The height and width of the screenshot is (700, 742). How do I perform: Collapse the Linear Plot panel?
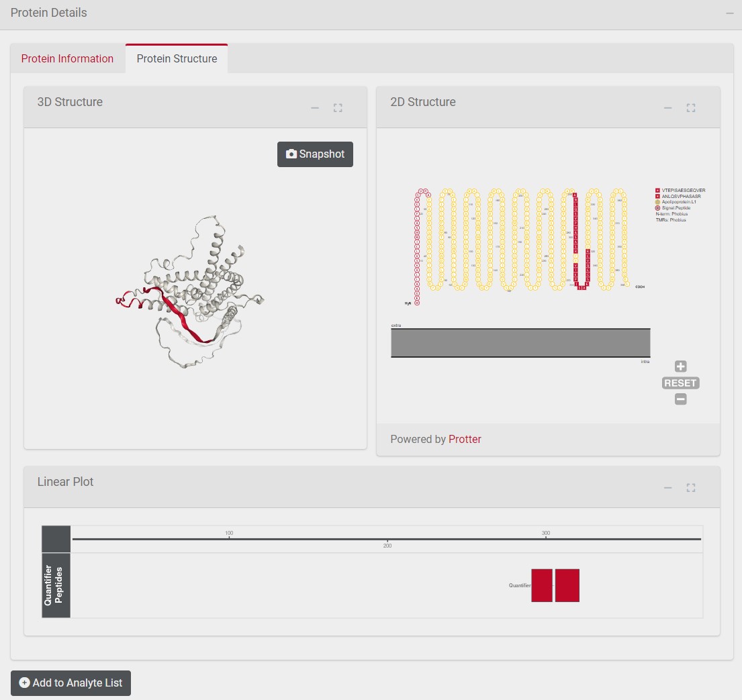click(667, 488)
